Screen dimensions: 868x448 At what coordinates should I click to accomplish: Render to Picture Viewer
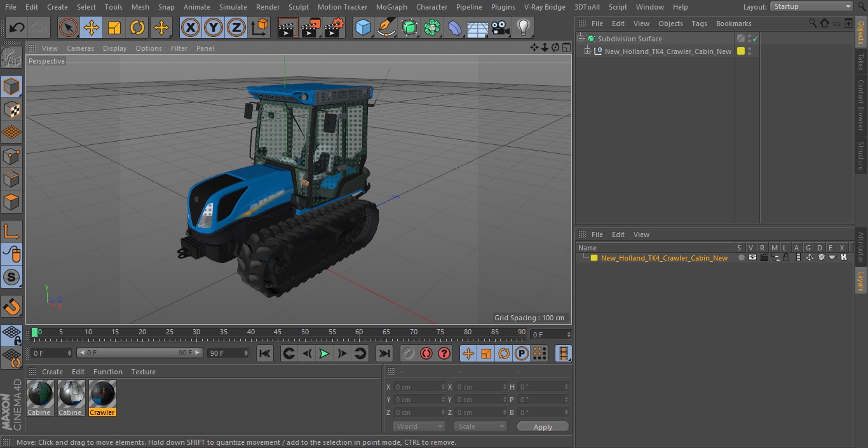[x=311, y=27]
